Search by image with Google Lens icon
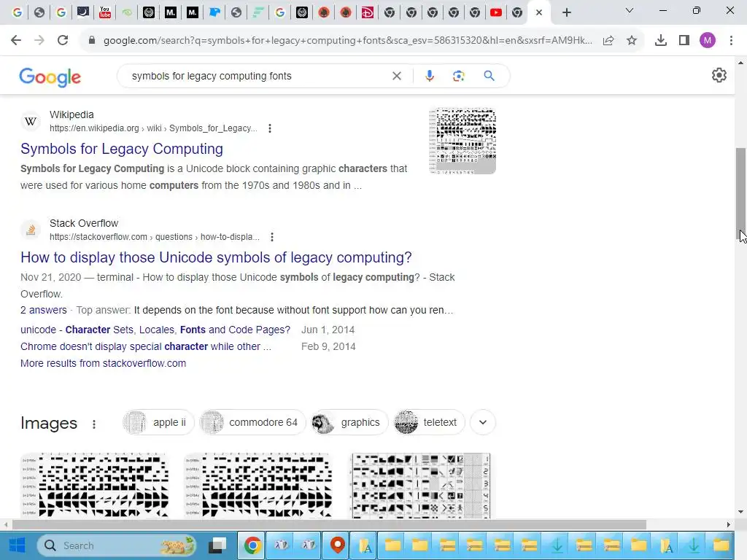 point(458,76)
